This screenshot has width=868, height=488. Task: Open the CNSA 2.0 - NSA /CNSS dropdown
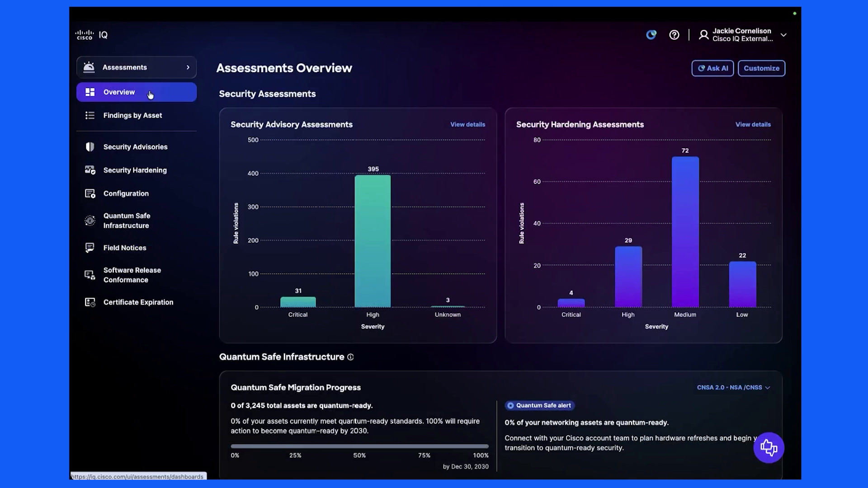tap(733, 387)
